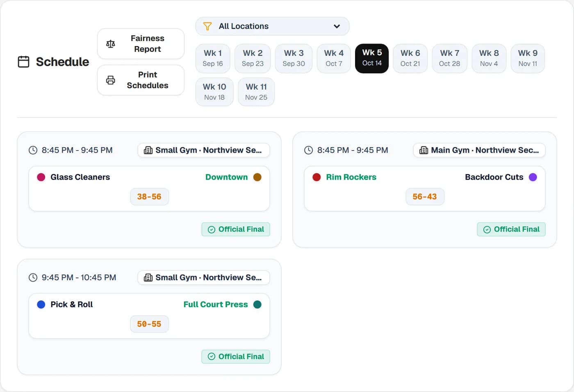The height and width of the screenshot is (392, 574).
Task: Click the funnel filter icon
Action: coord(207,26)
